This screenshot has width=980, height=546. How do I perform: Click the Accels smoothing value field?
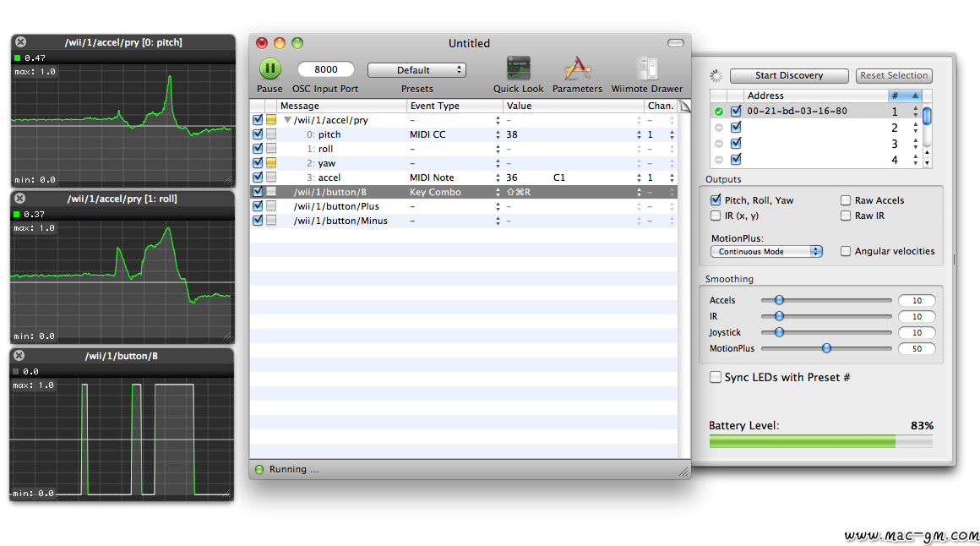917,300
